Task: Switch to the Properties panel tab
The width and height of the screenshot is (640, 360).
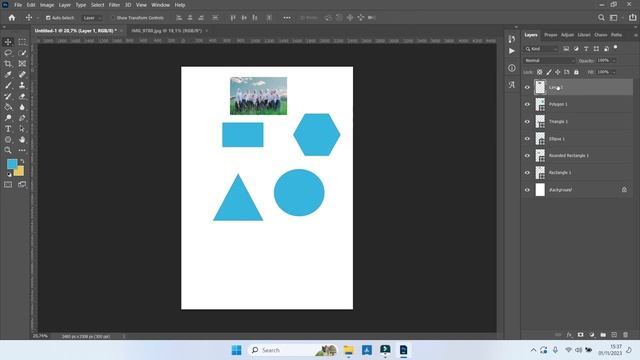Action: 551,35
